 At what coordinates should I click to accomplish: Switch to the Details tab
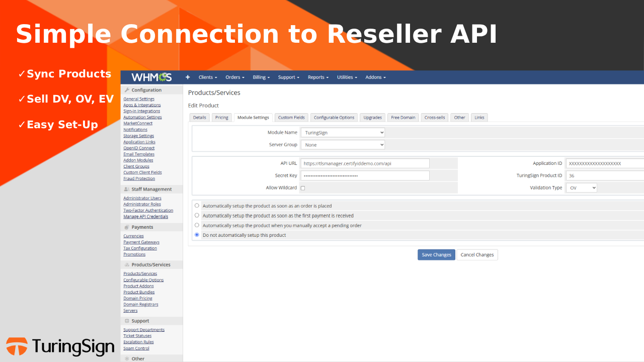200,118
